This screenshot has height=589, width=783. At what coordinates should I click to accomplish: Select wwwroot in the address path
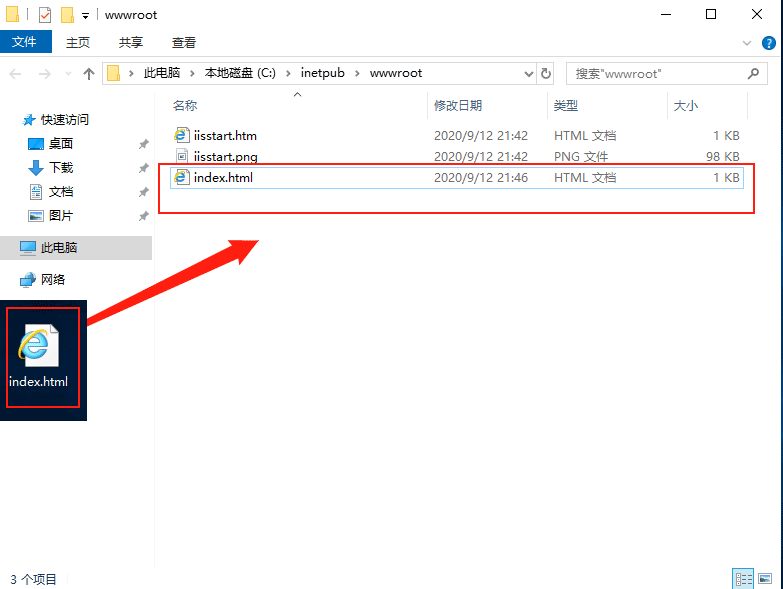pos(395,73)
